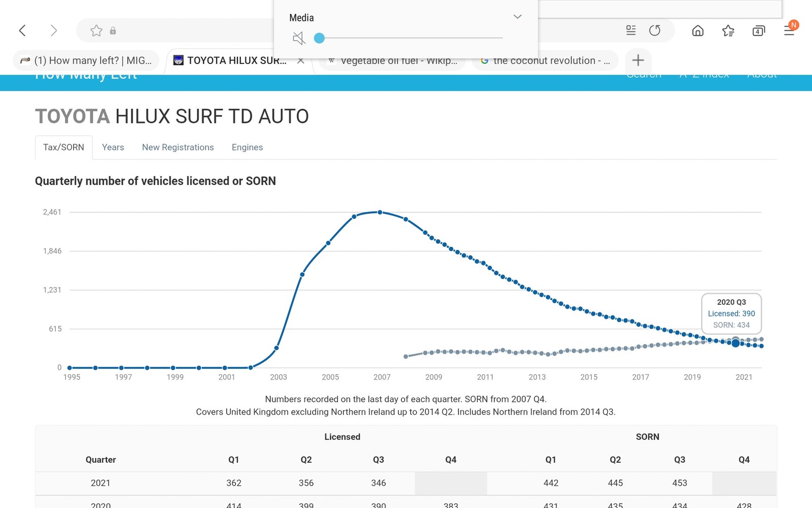Open reader mode icon in address bar

click(x=631, y=30)
